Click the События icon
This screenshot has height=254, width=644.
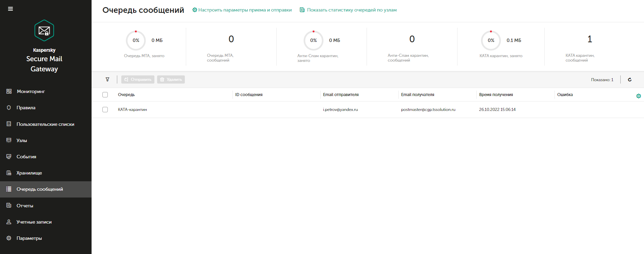pyautogui.click(x=9, y=157)
